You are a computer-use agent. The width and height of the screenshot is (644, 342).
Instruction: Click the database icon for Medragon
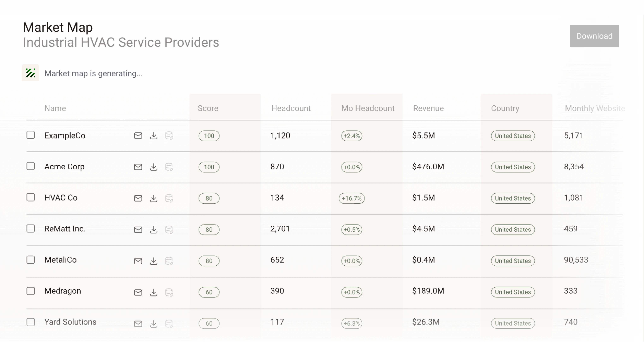point(169,292)
